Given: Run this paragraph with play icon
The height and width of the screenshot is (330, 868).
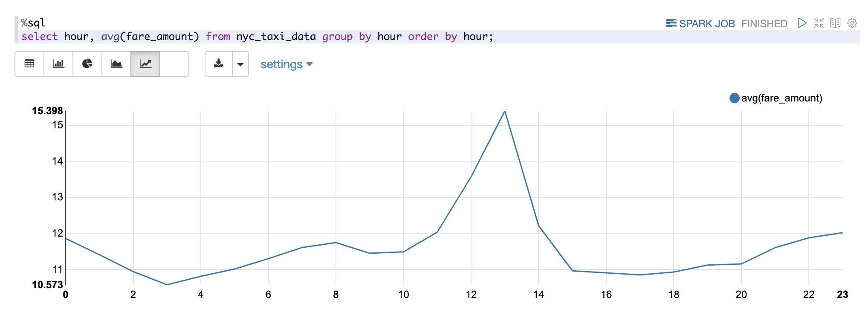Looking at the screenshot, I should pos(802,23).
